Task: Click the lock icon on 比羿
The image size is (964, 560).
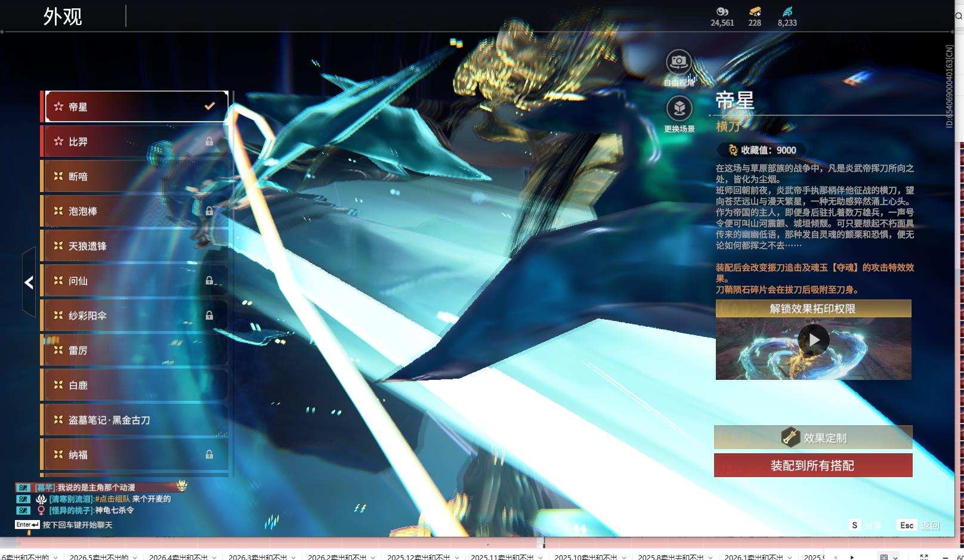Action: pyautogui.click(x=209, y=141)
